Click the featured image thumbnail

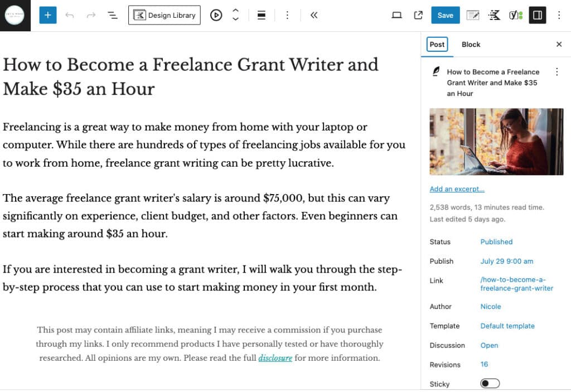[x=496, y=142]
